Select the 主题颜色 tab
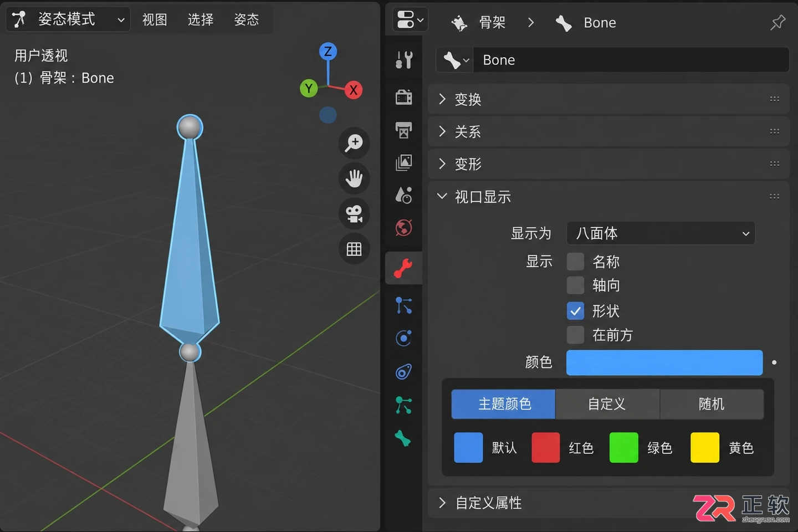Image resolution: width=798 pixels, height=532 pixels. point(503,404)
